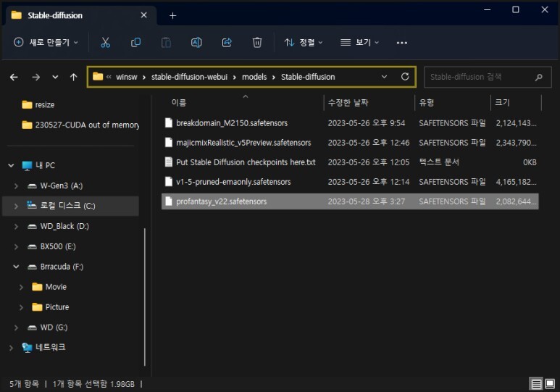Click the navigation pane scrollbar

coord(145,297)
